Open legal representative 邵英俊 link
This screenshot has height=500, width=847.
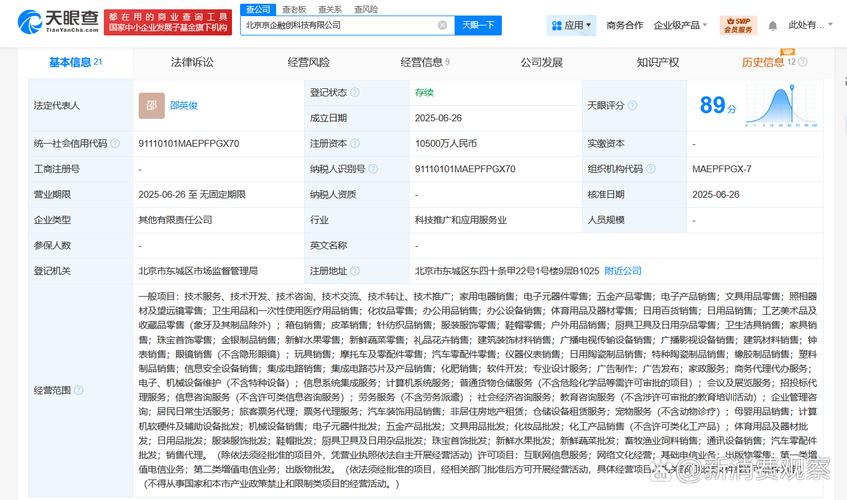(x=184, y=105)
